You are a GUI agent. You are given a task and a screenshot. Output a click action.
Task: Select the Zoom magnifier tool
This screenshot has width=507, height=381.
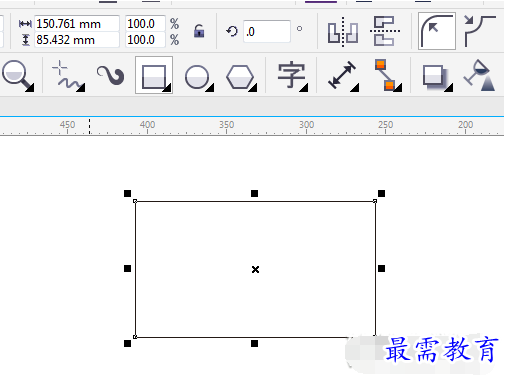[x=17, y=75]
